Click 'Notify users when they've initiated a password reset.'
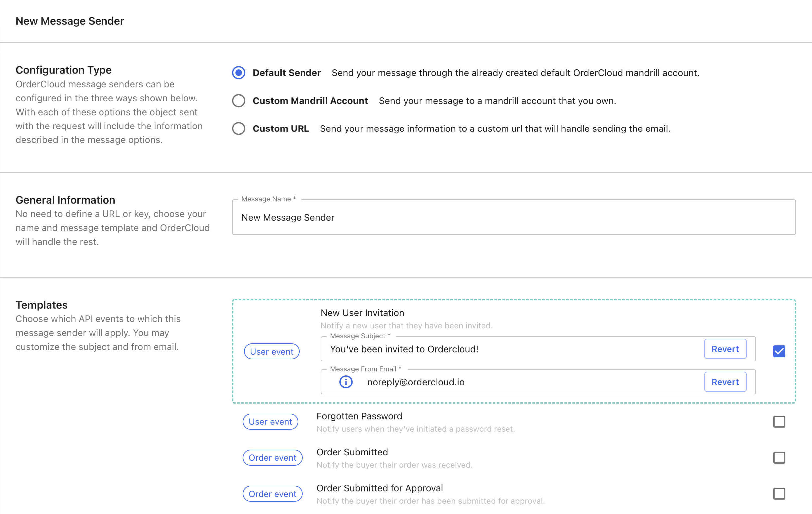This screenshot has width=812, height=514. tap(416, 429)
